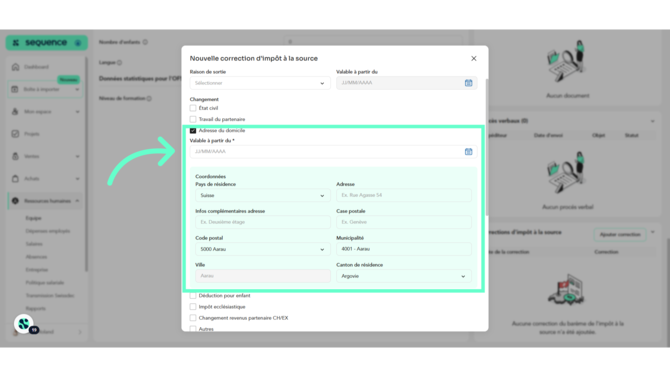Open calendar icon under Adresse du domicile

[468, 152]
